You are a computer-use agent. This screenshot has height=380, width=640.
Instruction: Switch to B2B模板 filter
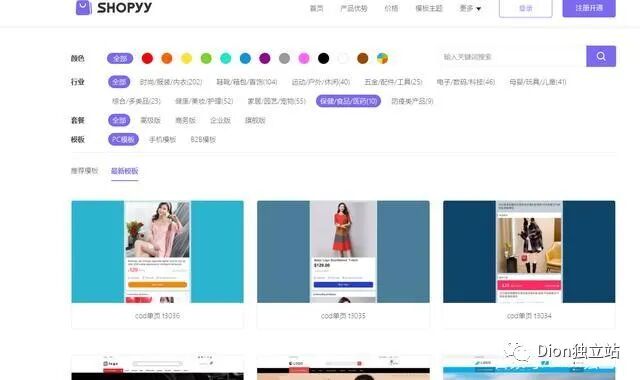203,140
